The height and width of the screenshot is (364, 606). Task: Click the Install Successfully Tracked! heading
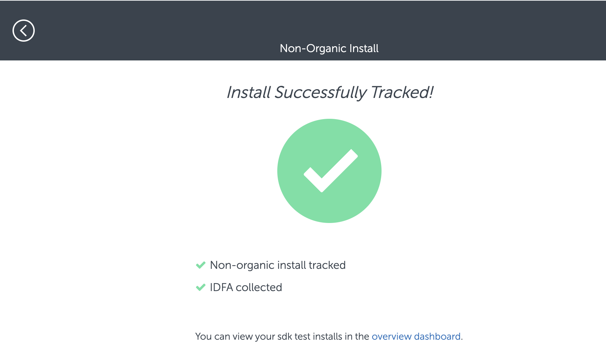(x=329, y=93)
